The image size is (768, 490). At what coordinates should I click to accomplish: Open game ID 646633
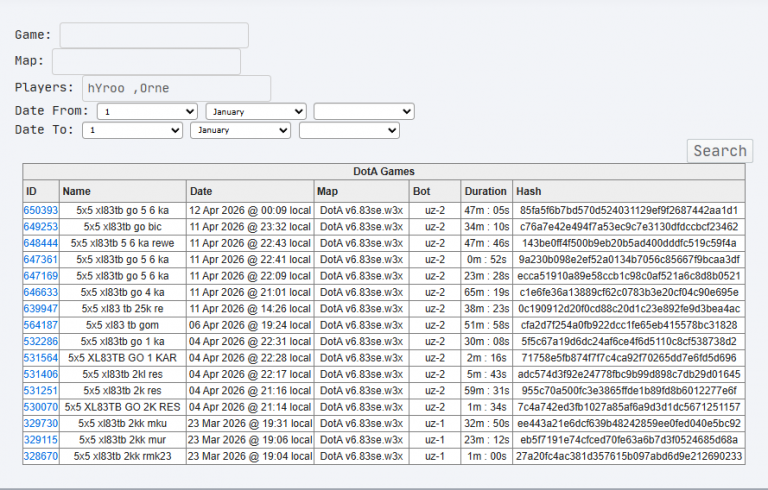[x=41, y=293]
